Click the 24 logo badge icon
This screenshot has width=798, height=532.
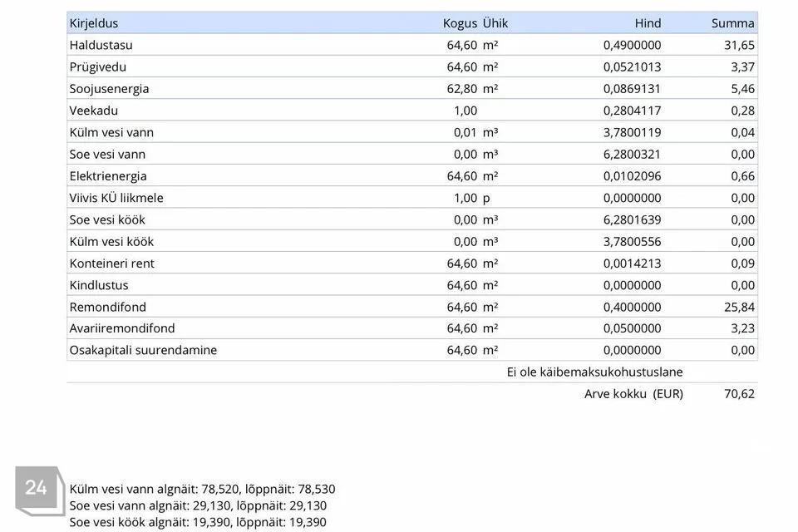click(x=40, y=490)
